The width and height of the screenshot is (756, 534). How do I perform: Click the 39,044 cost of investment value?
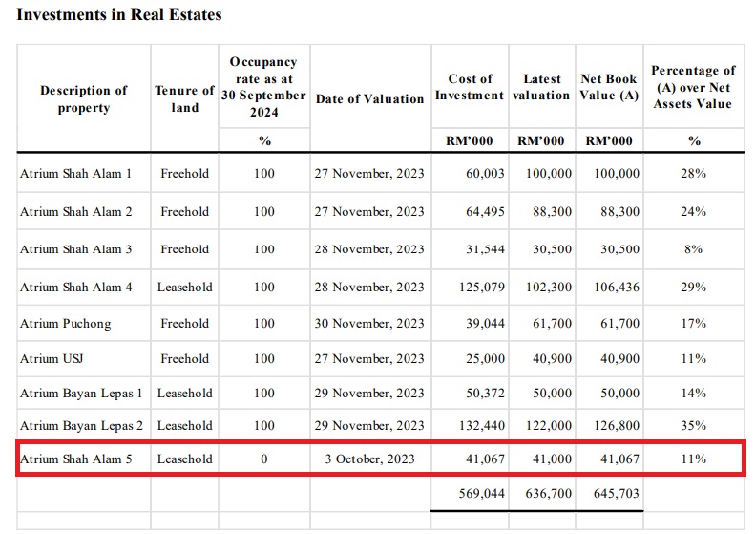(x=485, y=324)
